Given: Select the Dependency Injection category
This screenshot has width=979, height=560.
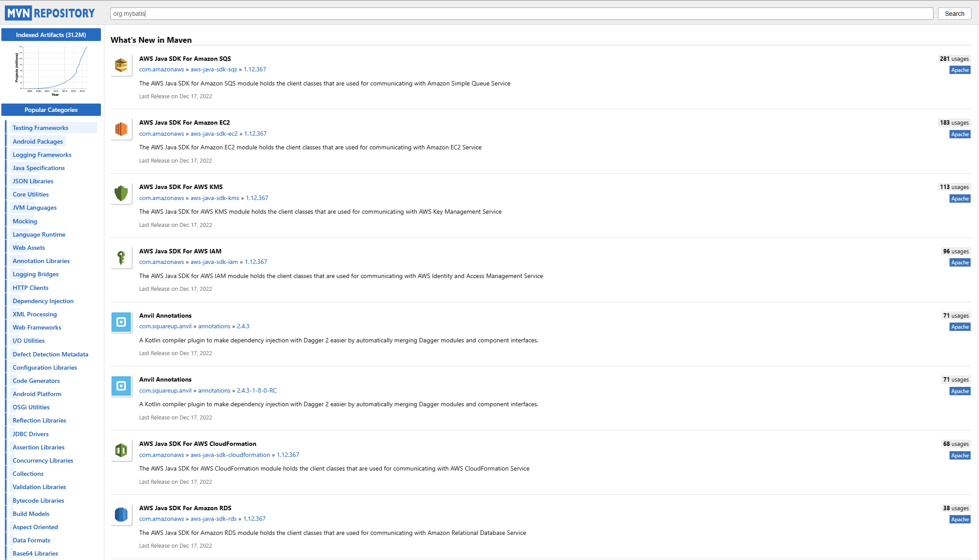Looking at the screenshot, I should [43, 301].
